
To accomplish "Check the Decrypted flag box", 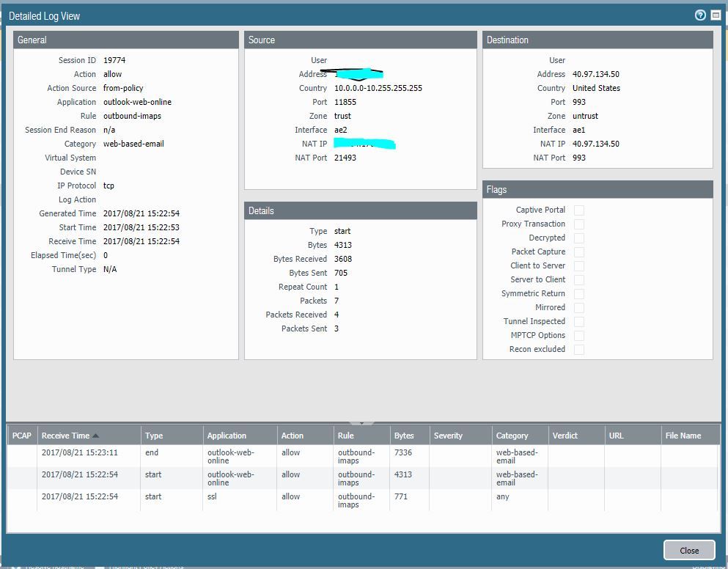I will point(579,238).
